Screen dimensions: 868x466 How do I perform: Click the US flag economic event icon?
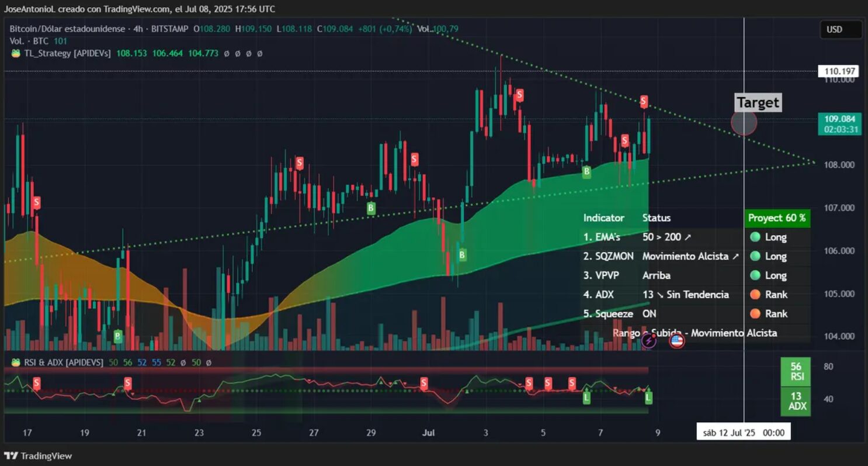point(676,341)
